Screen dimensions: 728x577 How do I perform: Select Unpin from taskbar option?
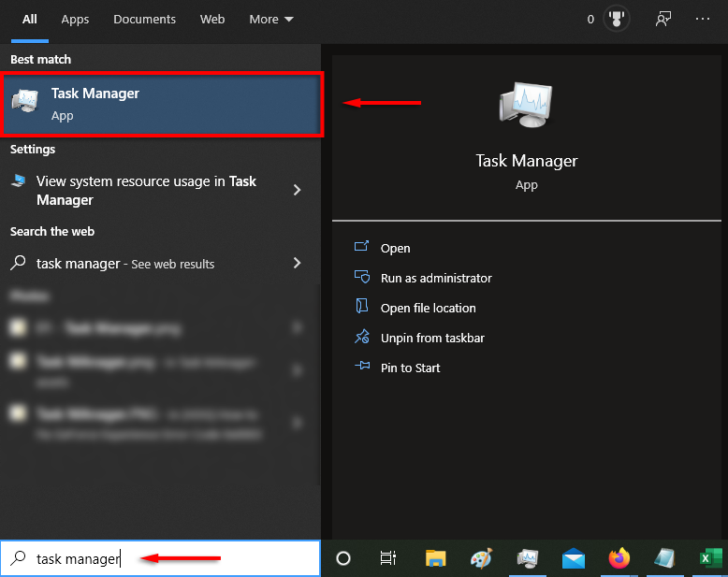(x=431, y=338)
